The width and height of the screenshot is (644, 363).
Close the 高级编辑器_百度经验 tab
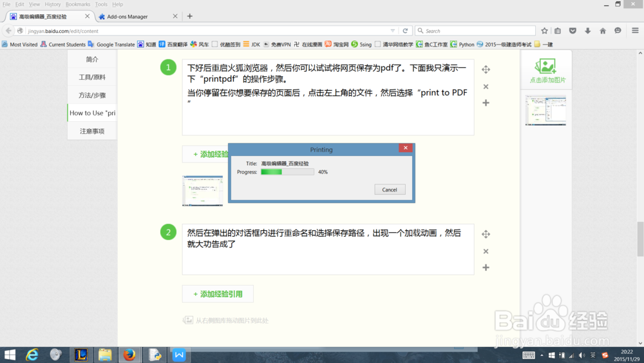pos(87,17)
